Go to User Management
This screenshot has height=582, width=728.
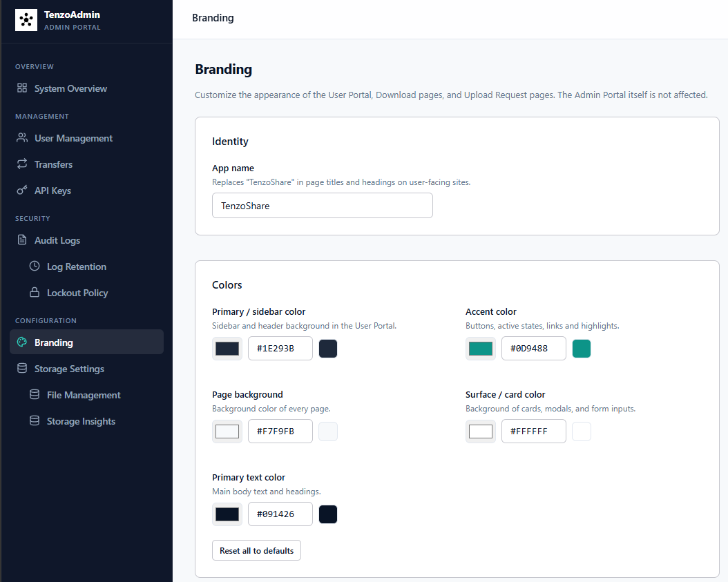tap(86, 138)
